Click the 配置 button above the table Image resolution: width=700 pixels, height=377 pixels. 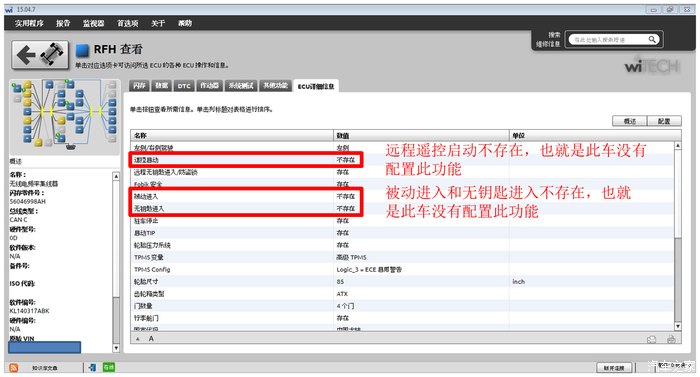coord(664,121)
